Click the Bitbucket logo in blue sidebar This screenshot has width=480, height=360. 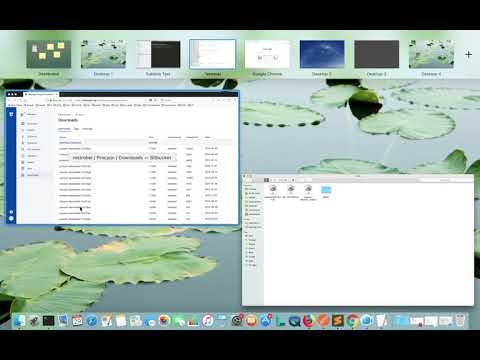11,114
